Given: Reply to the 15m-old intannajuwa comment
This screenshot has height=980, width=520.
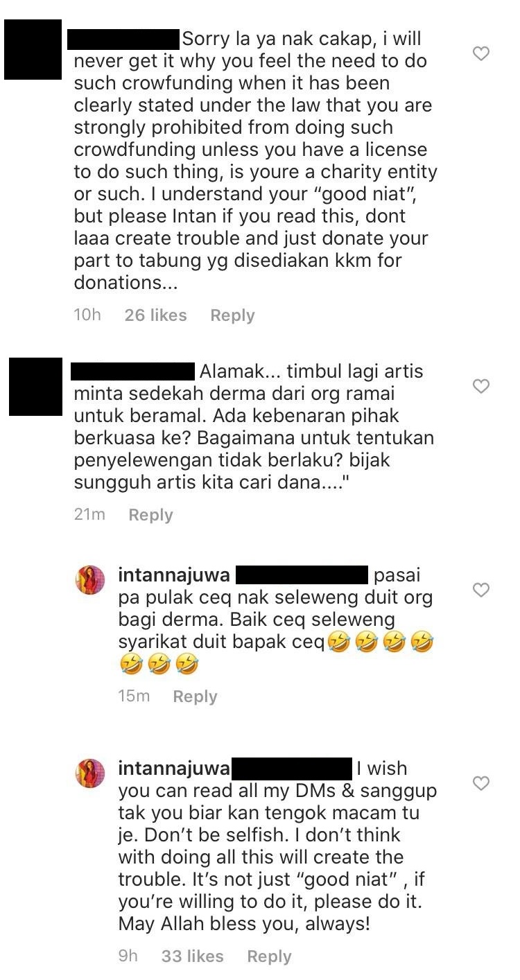Looking at the screenshot, I should pos(195,697).
